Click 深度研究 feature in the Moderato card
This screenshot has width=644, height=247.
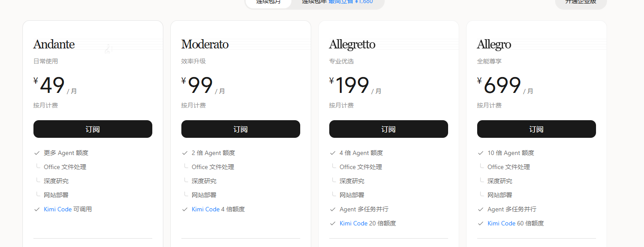tap(204, 181)
